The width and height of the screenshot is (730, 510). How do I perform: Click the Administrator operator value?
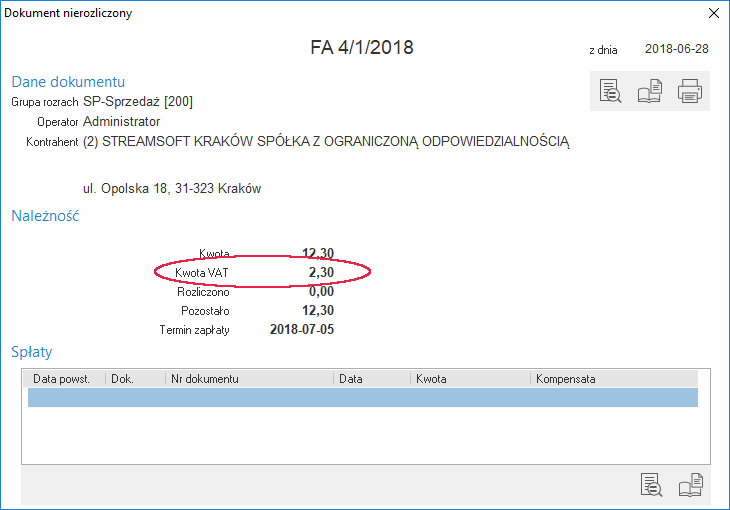pyautogui.click(x=122, y=122)
